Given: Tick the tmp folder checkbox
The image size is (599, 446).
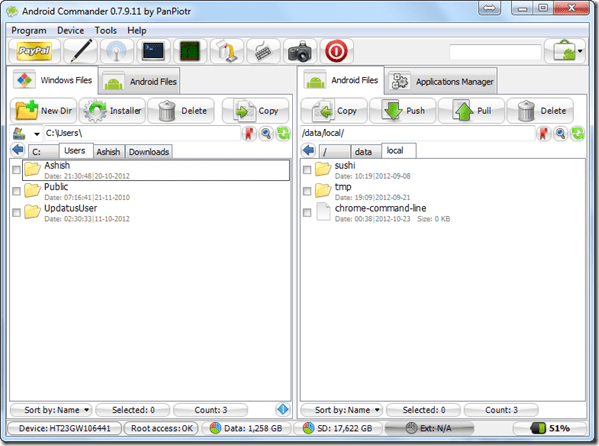Looking at the screenshot, I should (x=307, y=191).
